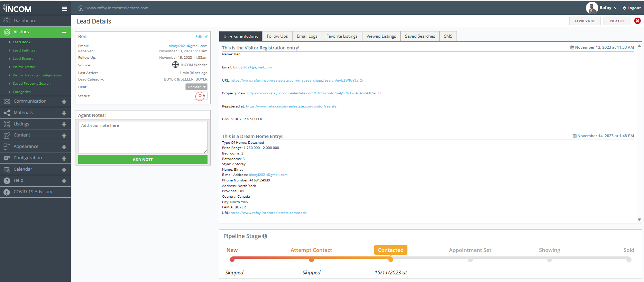Switch to the Follow Ups tab

(x=277, y=36)
